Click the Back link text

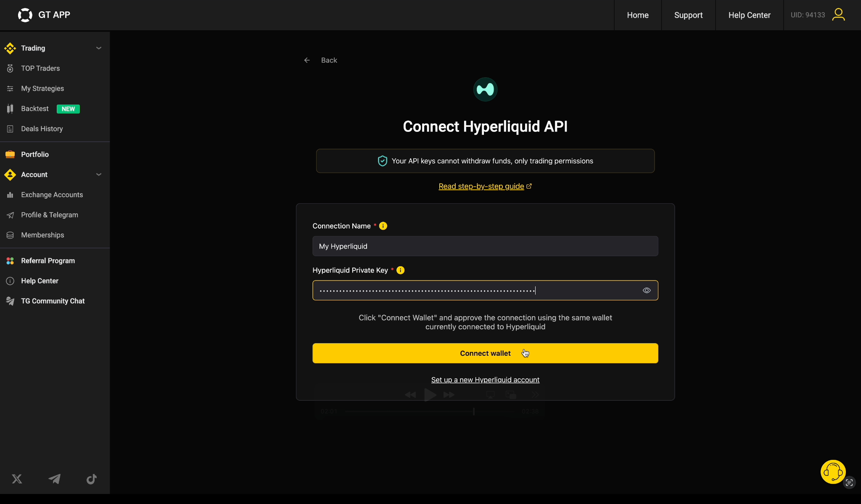coord(329,60)
